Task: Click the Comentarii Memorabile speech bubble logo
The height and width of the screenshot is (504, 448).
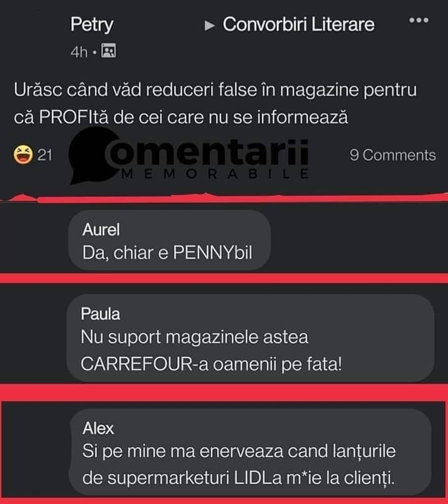Action: (x=90, y=155)
